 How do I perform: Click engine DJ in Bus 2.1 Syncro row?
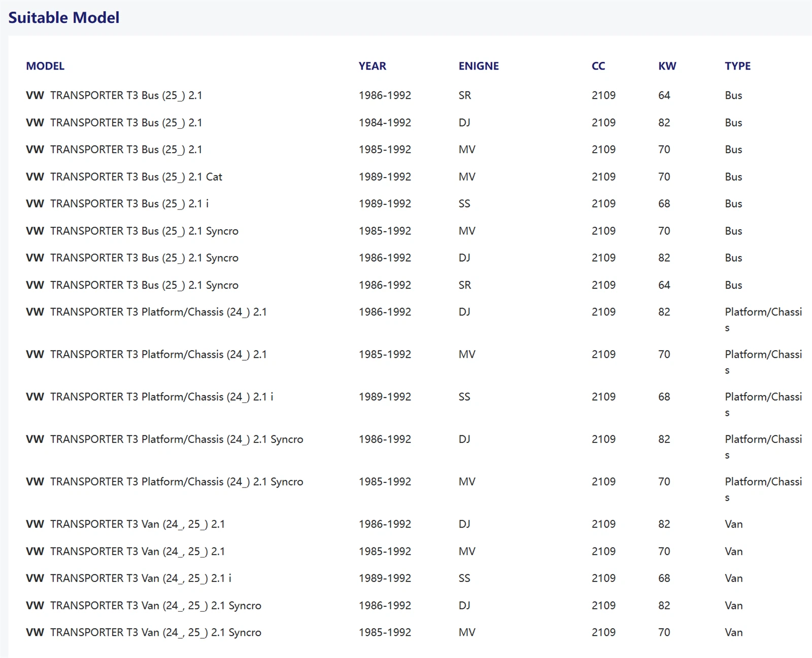(x=464, y=258)
